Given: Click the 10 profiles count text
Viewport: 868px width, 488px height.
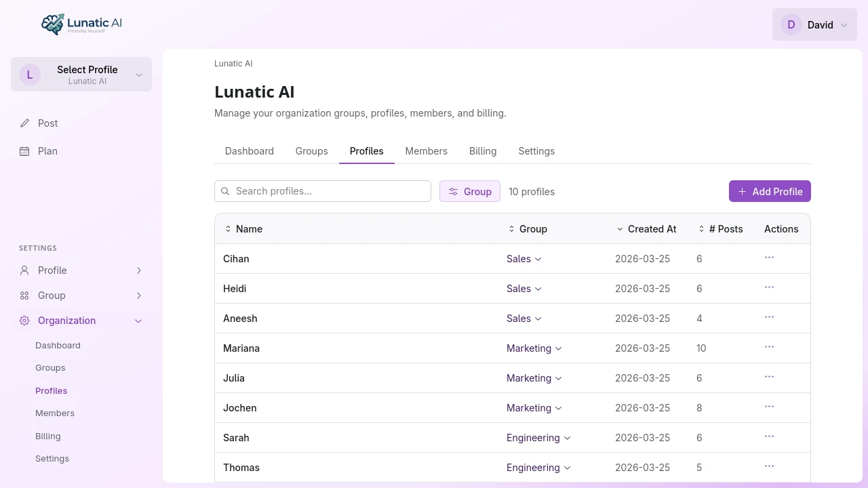Looking at the screenshot, I should [532, 192].
